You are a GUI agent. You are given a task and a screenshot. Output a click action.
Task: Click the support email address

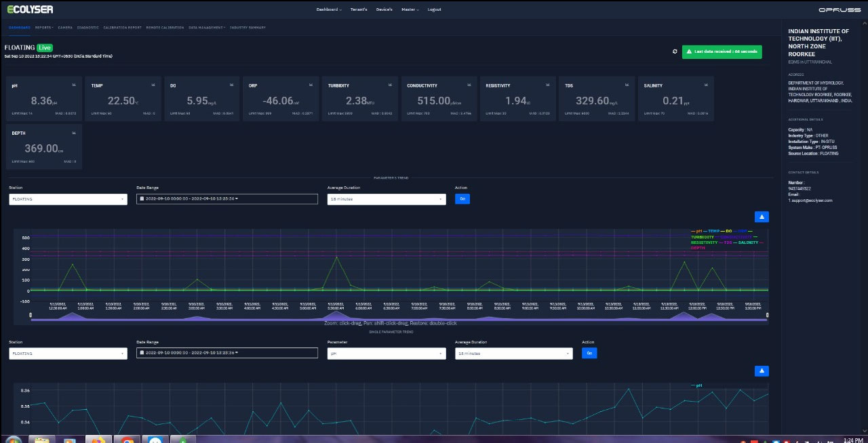point(810,201)
